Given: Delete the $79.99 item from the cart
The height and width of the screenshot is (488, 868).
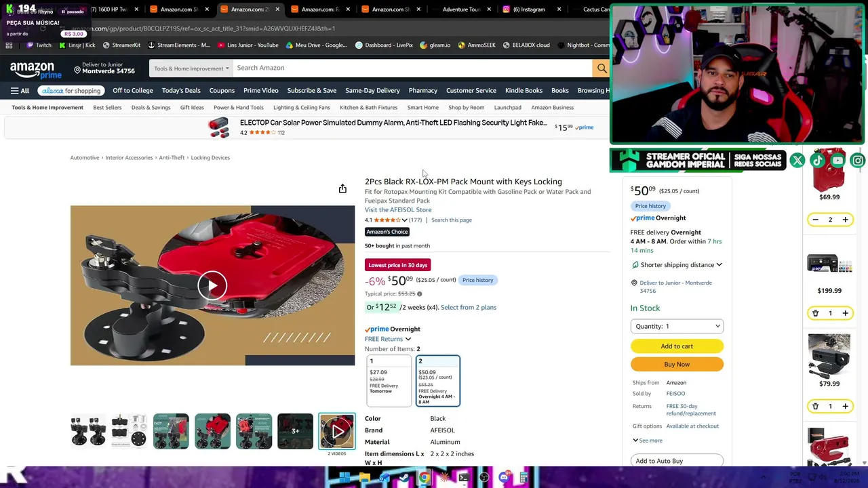Looking at the screenshot, I should [x=815, y=406].
